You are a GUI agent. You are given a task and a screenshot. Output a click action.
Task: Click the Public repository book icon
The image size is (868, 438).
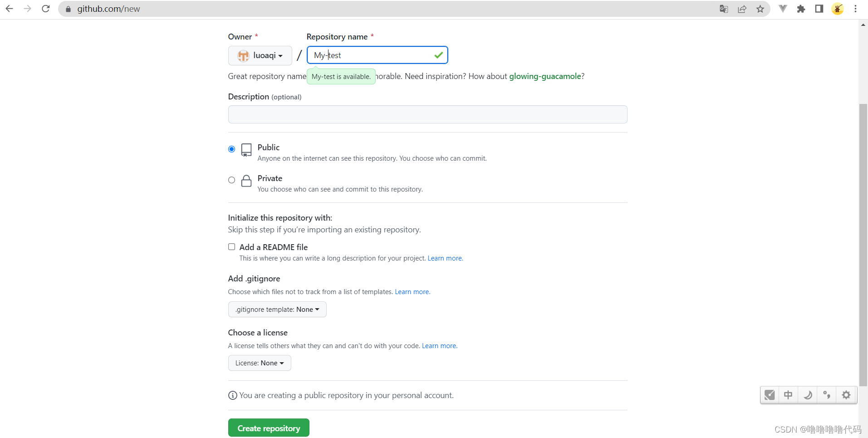pyautogui.click(x=246, y=150)
